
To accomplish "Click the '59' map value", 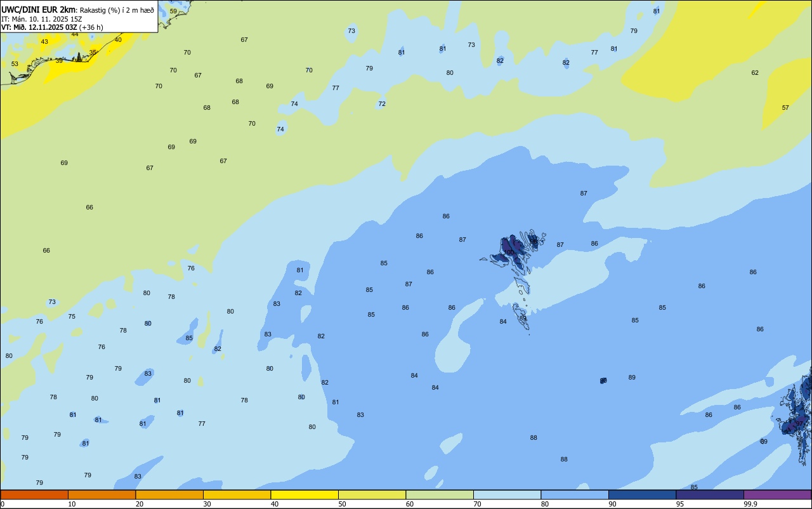I will (173, 11).
